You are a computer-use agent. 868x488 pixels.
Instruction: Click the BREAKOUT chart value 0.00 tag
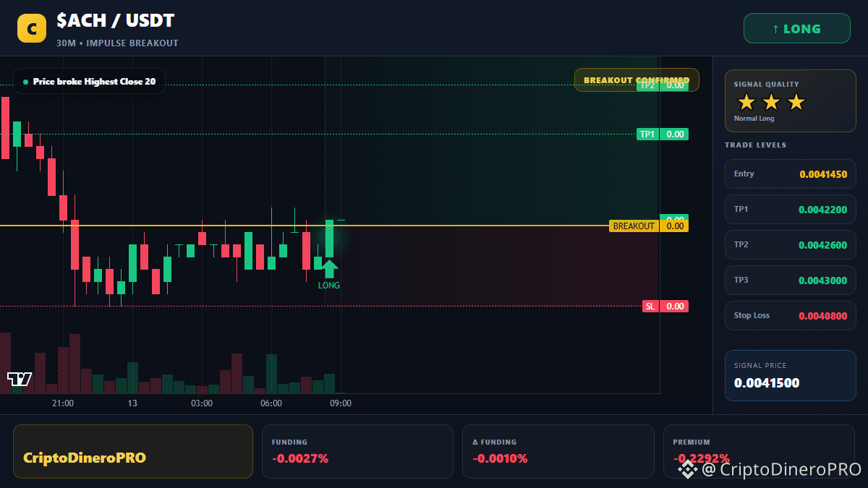click(674, 226)
